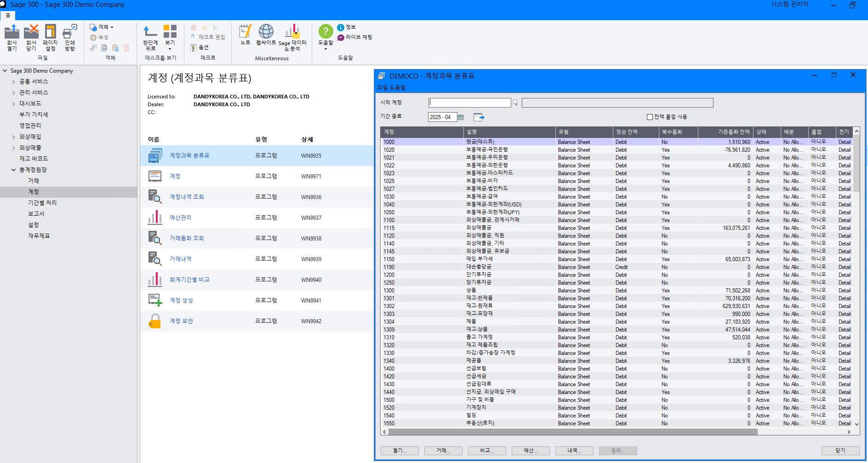Open the 예산관리 chart icon
Screen dimensions: 868x463
(x=155, y=217)
